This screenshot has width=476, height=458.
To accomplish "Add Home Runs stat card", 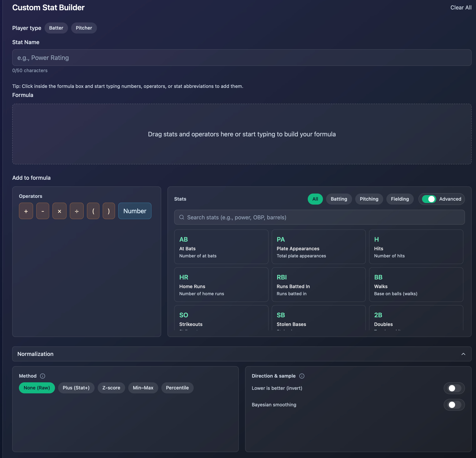I will (x=221, y=285).
